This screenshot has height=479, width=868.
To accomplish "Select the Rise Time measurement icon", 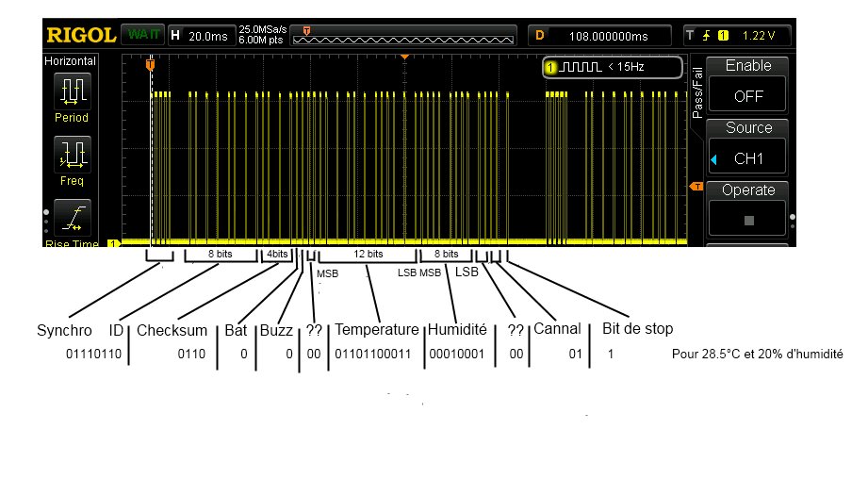I will click(x=73, y=218).
